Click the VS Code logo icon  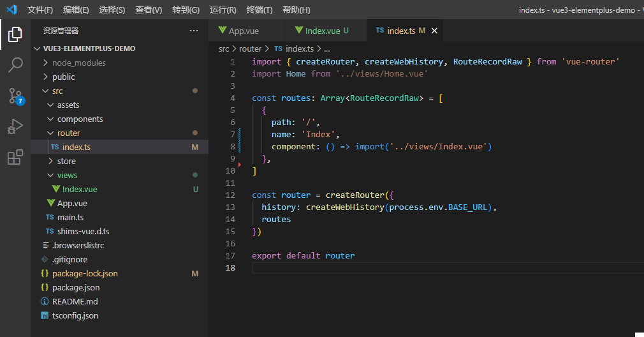click(x=11, y=10)
